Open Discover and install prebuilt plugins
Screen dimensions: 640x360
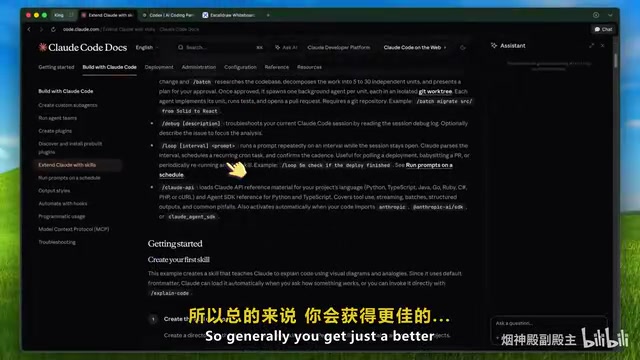pos(70,148)
